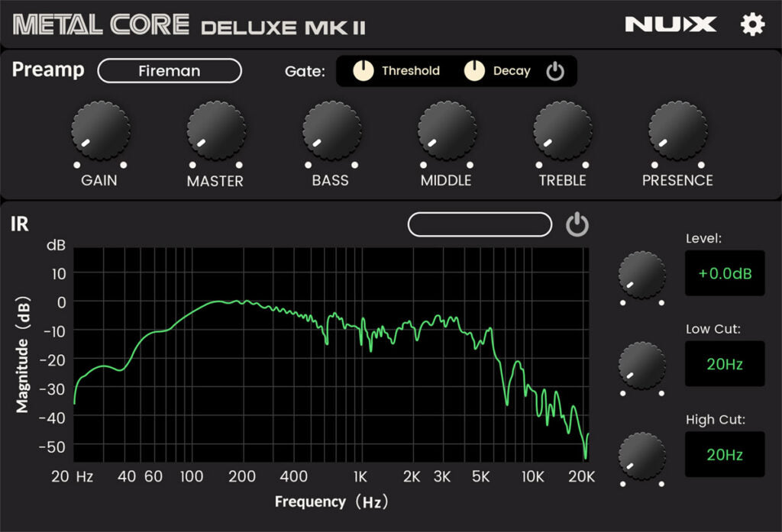Viewport: 782px width, 532px height.
Task: Click the BASS knob
Action: pos(330,130)
